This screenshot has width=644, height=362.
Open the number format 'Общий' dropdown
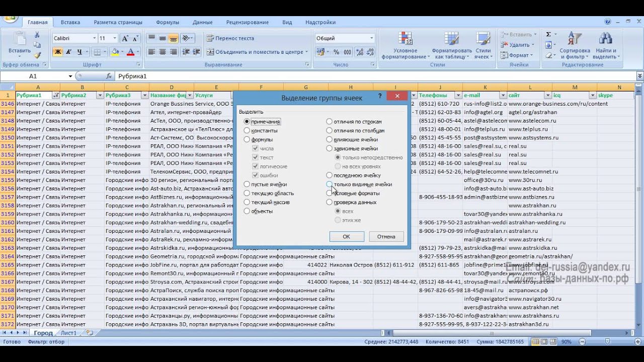point(372,39)
